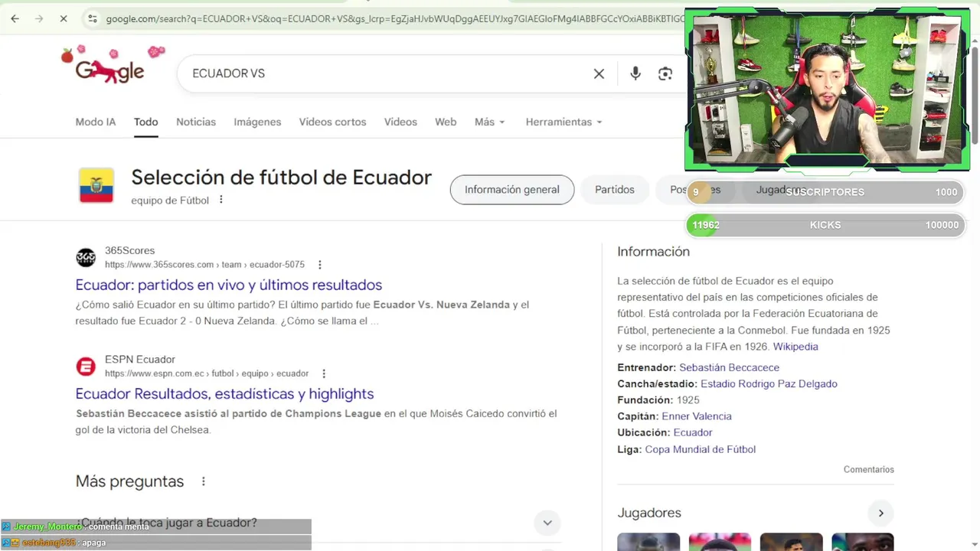
Task: Click the browser forward arrow
Action: (x=39, y=18)
